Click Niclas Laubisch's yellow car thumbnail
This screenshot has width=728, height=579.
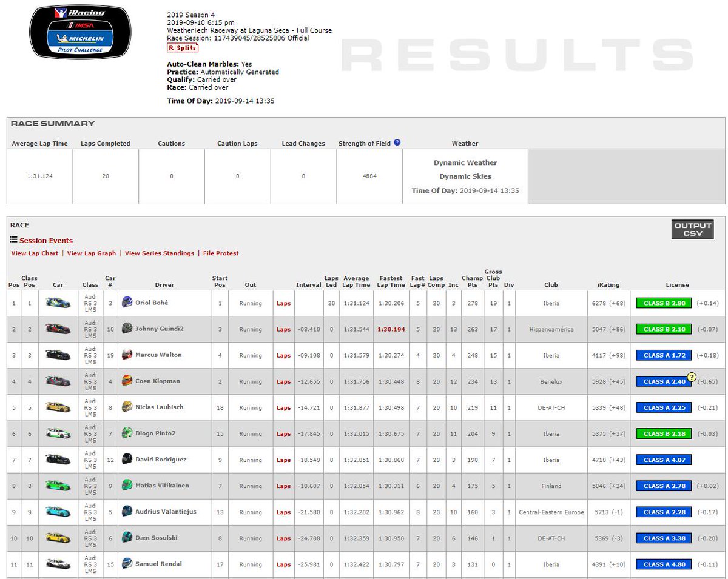58,407
